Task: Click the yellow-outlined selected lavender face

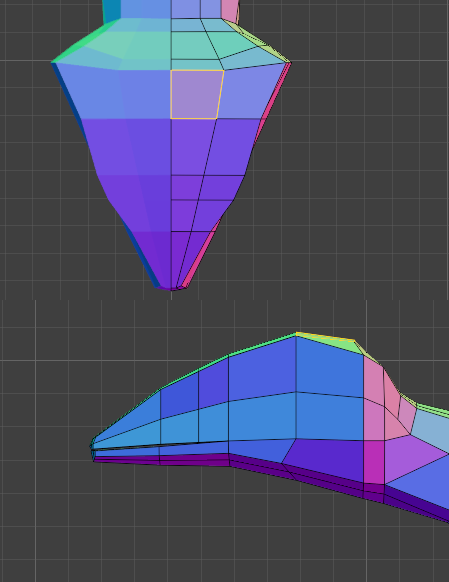Action: pos(196,94)
